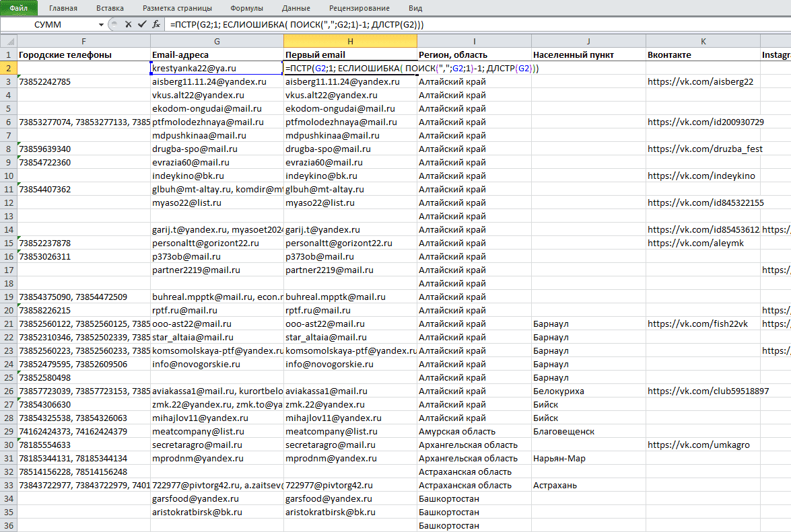Viewport: 791px width, 532px height.
Task: Click the link https://vk.com/umkagro
Action: (x=699, y=445)
